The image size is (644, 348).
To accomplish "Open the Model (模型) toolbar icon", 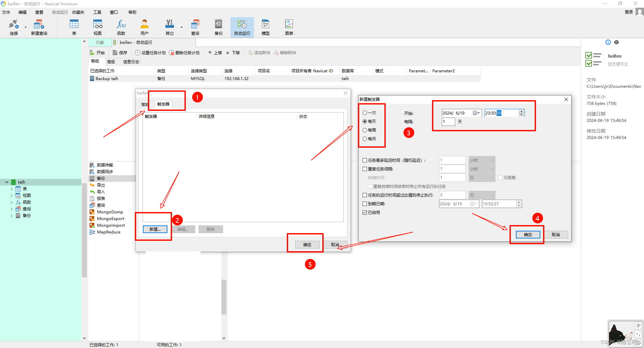I will 266,27.
